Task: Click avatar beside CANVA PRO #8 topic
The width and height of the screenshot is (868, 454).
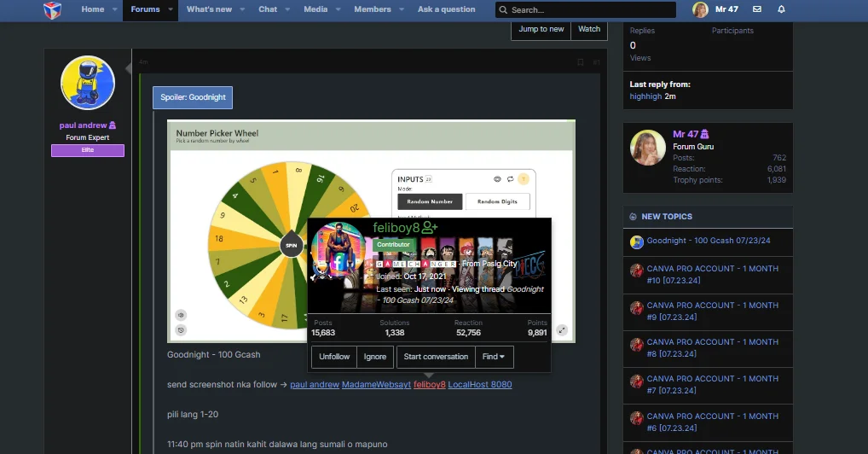Action: tap(637, 344)
